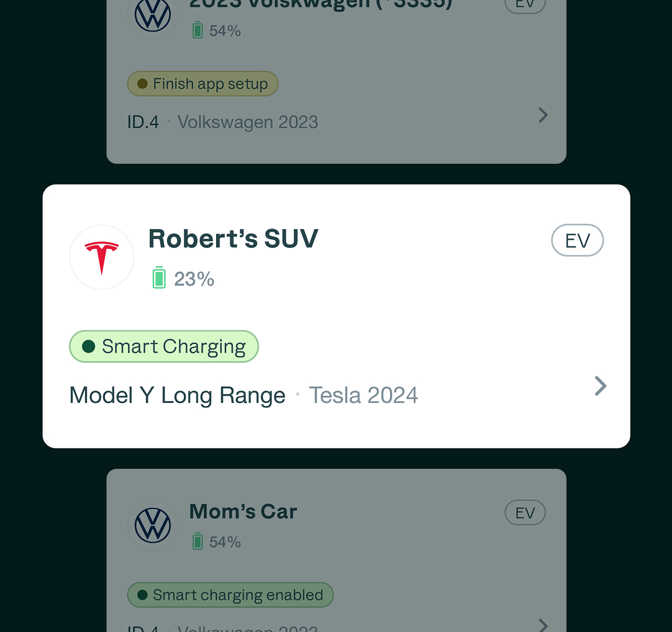The width and height of the screenshot is (672, 632).
Task: Click the battery icon on Mom's Car
Action: pyautogui.click(x=198, y=541)
